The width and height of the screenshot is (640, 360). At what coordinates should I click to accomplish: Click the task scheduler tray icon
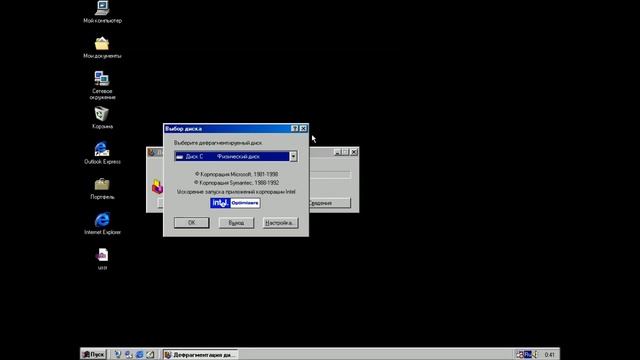pyautogui.click(x=520, y=354)
